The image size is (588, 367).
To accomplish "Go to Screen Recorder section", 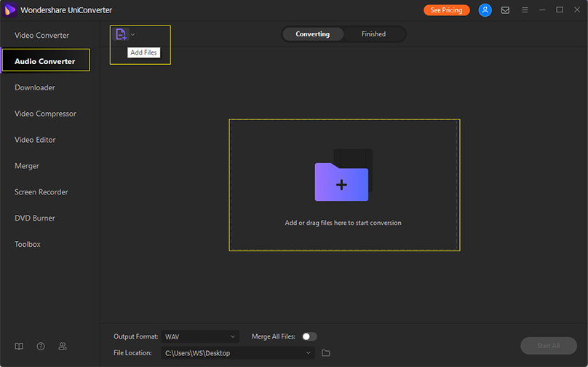I will tap(41, 192).
